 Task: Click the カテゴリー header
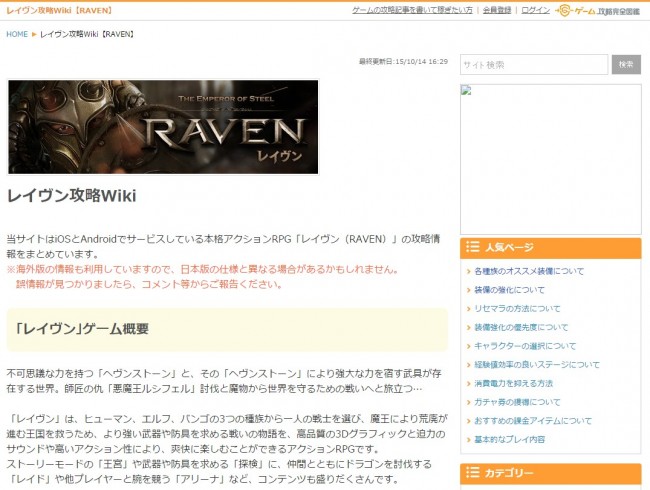pos(551,473)
